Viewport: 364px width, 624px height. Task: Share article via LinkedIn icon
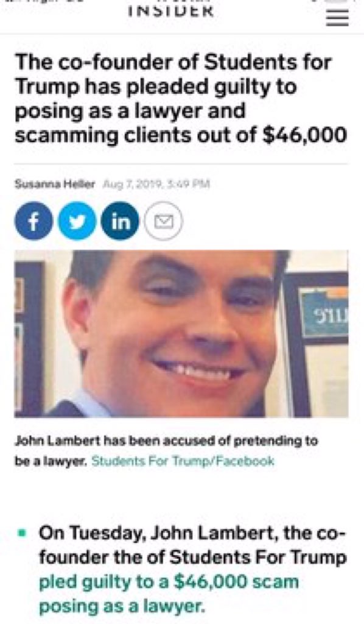pos(121,221)
